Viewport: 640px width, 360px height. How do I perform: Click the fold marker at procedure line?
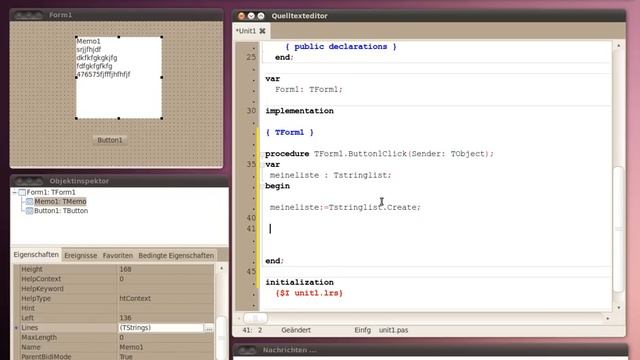click(x=261, y=154)
